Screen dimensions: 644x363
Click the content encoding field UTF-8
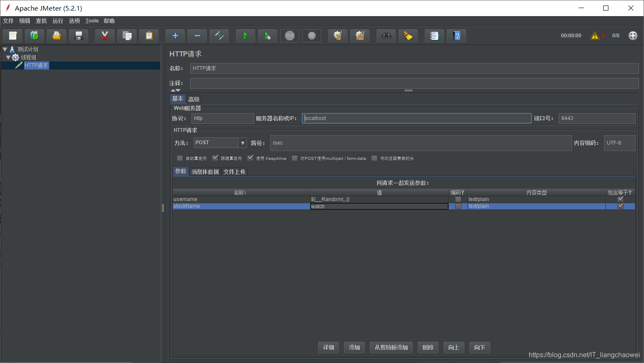pos(619,143)
